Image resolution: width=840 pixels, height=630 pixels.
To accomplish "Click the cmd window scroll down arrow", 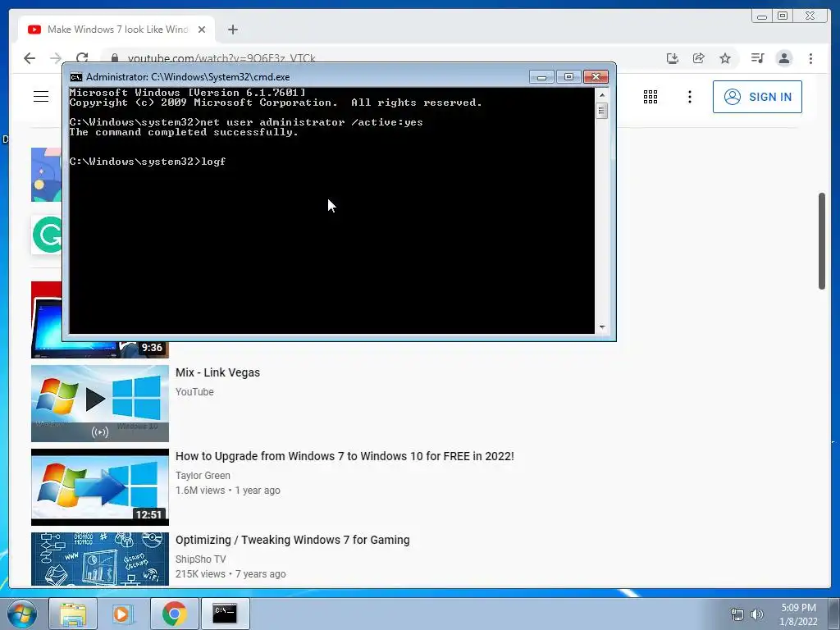I will pyautogui.click(x=602, y=326).
